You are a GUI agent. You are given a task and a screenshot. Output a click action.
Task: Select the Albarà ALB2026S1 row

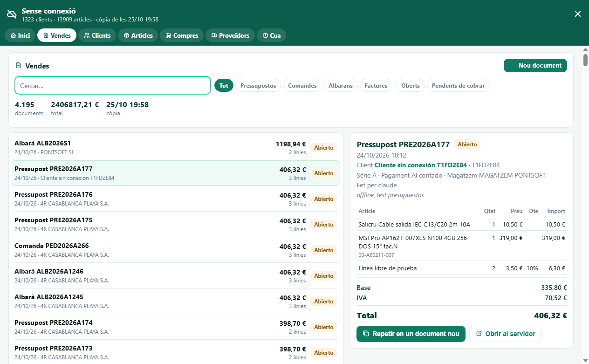176,147
